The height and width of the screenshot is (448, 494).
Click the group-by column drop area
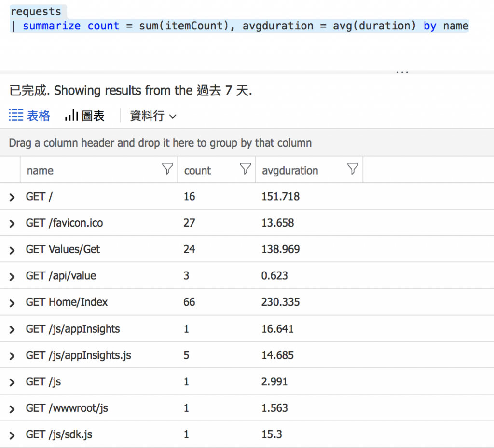pos(160,143)
